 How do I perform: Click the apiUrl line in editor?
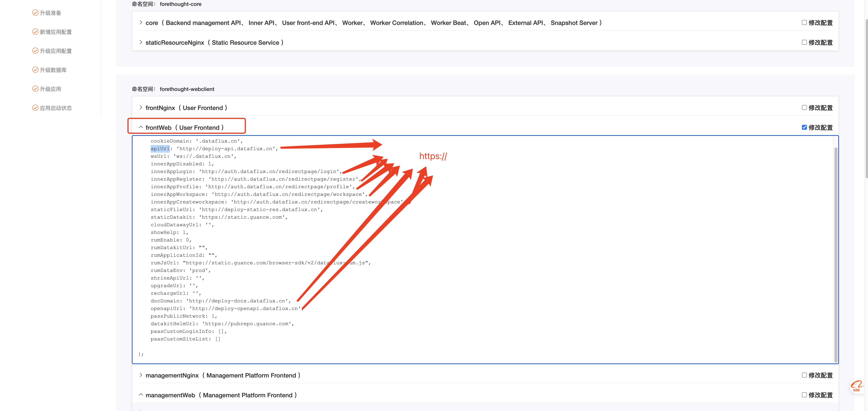click(x=214, y=148)
